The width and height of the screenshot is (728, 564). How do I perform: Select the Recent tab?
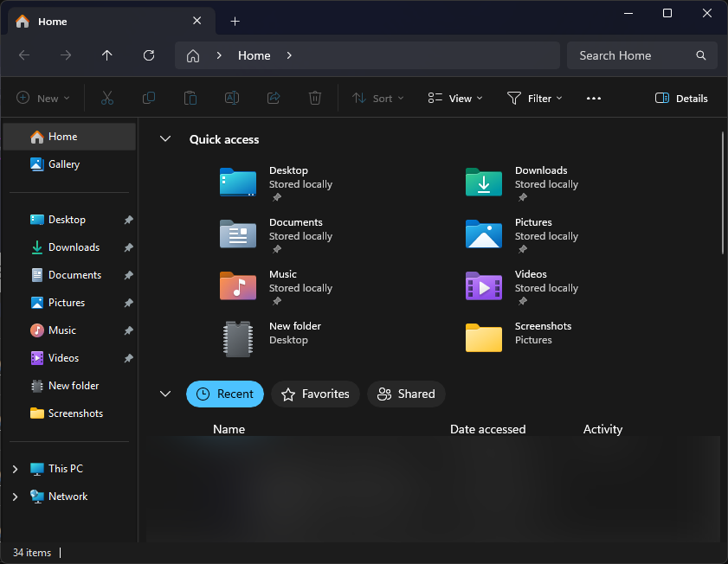(225, 394)
